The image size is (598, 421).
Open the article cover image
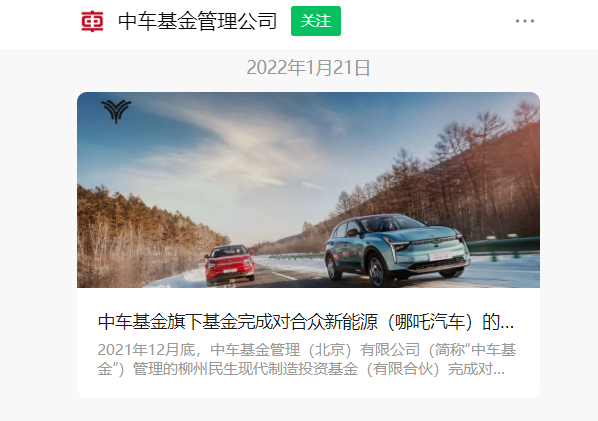pos(308,190)
